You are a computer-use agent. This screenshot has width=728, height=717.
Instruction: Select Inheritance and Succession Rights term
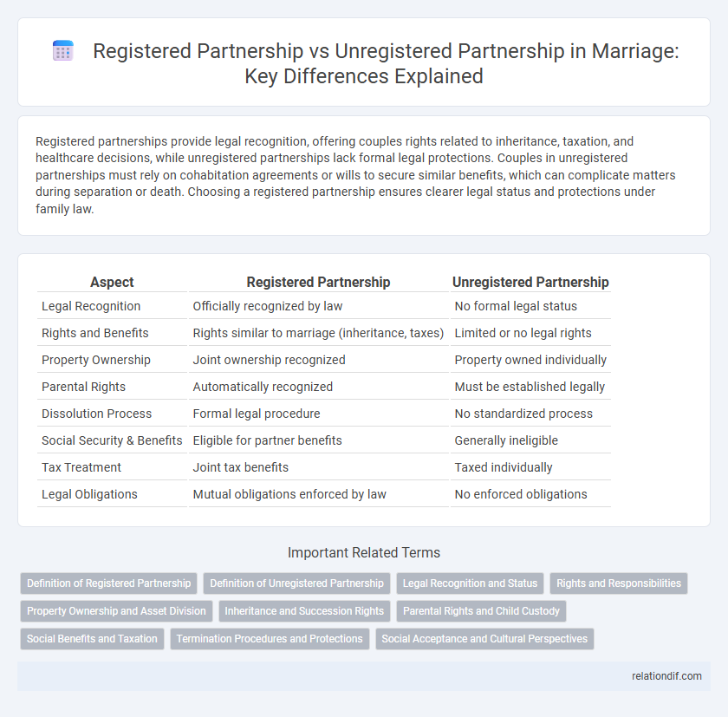click(x=303, y=611)
